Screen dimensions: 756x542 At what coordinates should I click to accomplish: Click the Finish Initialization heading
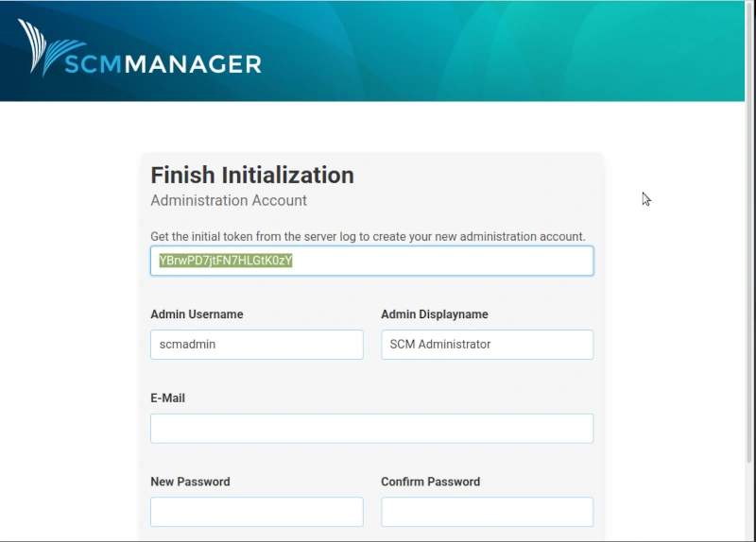(x=252, y=175)
